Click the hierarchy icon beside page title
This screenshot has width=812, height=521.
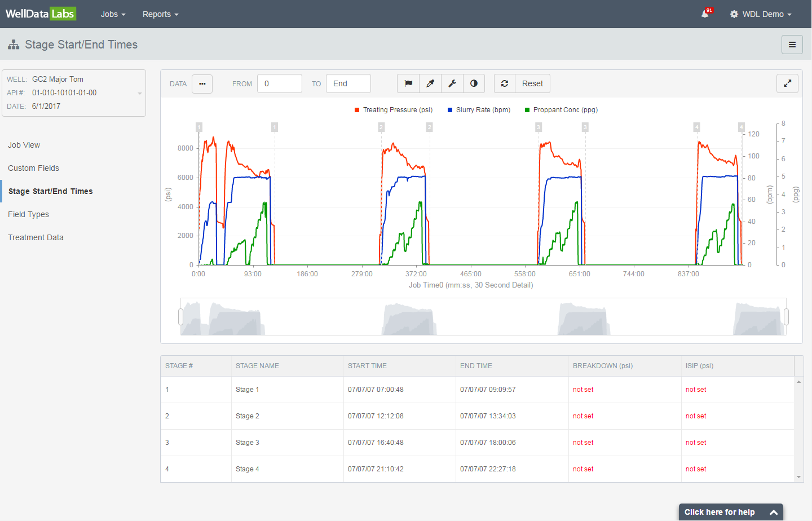[x=14, y=45]
